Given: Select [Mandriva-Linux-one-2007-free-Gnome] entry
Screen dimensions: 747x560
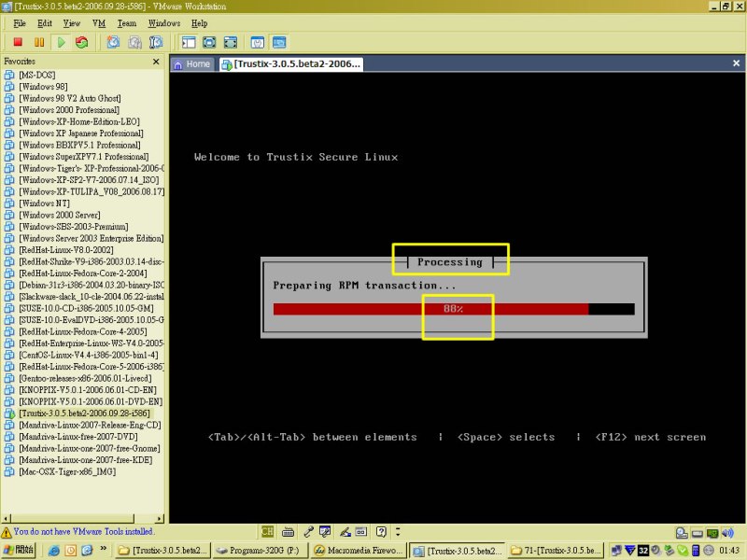Looking at the screenshot, I should [x=90, y=448].
